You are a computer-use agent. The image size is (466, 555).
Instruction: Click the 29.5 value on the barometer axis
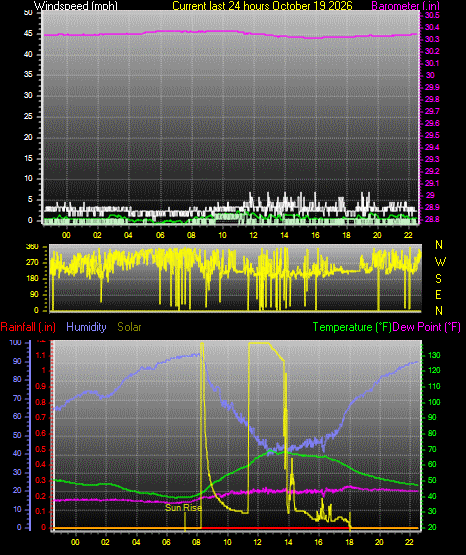pyautogui.click(x=432, y=135)
